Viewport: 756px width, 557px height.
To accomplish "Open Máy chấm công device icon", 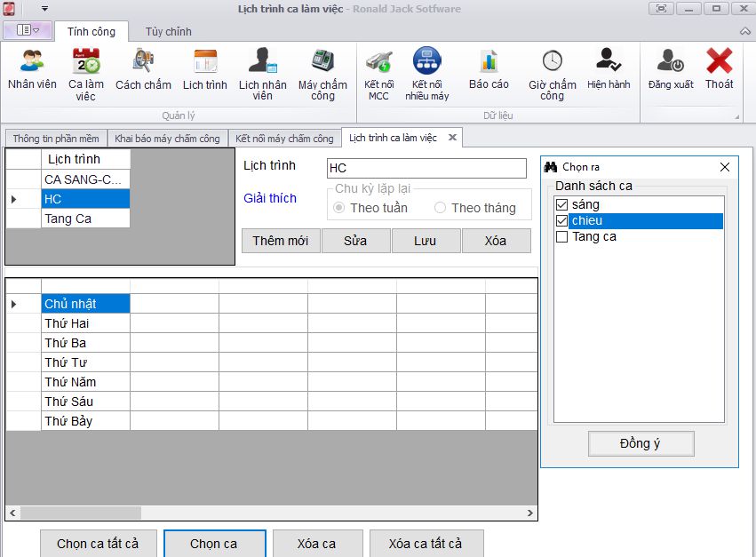I will pyautogui.click(x=322, y=62).
